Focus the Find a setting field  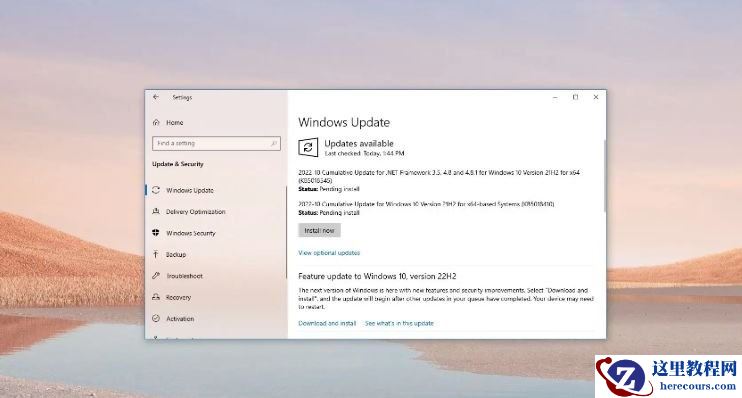pyautogui.click(x=216, y=143)
